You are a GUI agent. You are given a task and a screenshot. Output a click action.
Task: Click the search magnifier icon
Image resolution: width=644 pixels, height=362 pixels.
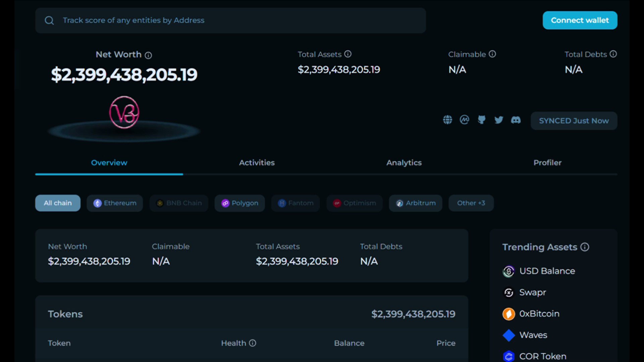49,20
